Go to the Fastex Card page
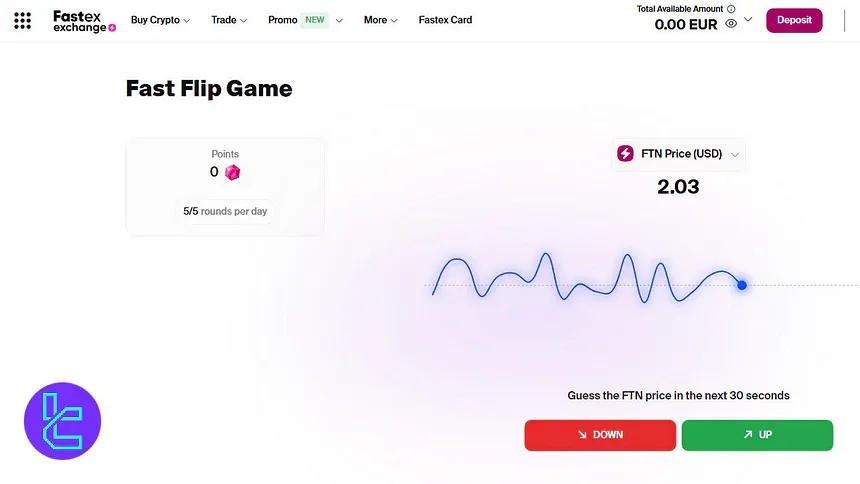 [x=445, y=20]
